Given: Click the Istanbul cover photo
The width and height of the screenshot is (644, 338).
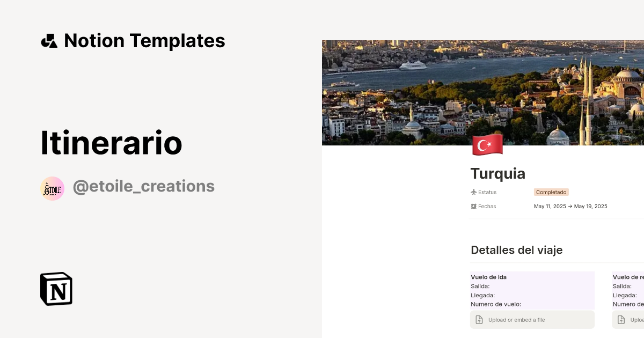Looking at the screenshot, I should 482,92.
